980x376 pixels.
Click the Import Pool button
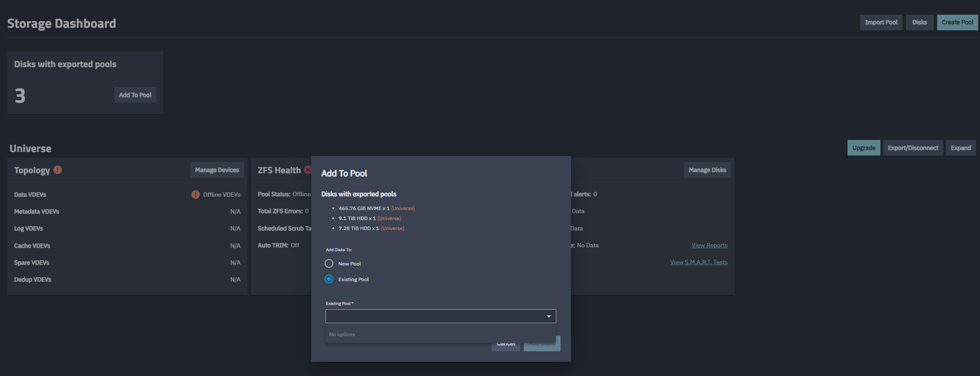click(x=881, y=23)
